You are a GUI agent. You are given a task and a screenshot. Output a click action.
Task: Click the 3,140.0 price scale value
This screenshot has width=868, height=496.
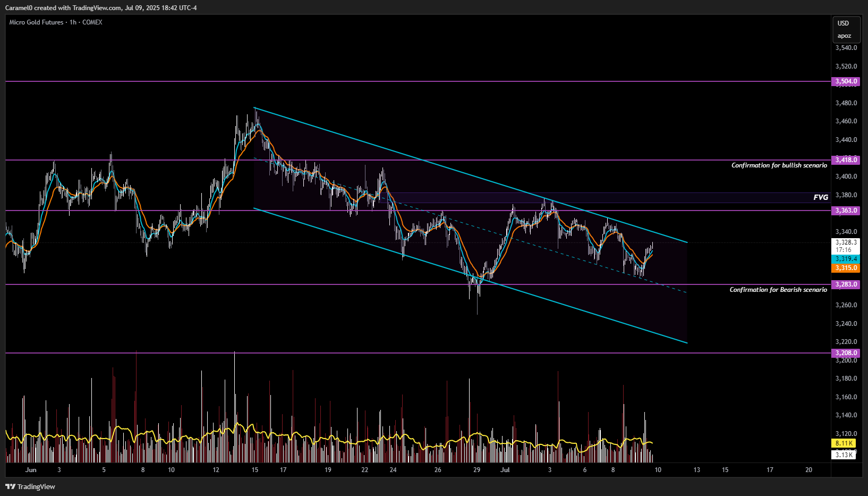[x=846, y=415]
